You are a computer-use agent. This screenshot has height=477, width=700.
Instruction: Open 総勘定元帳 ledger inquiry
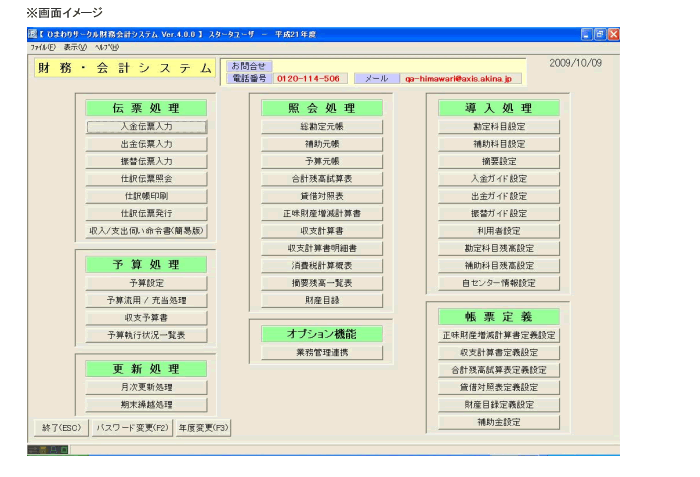pyautogui.click(x=322, y=127)
